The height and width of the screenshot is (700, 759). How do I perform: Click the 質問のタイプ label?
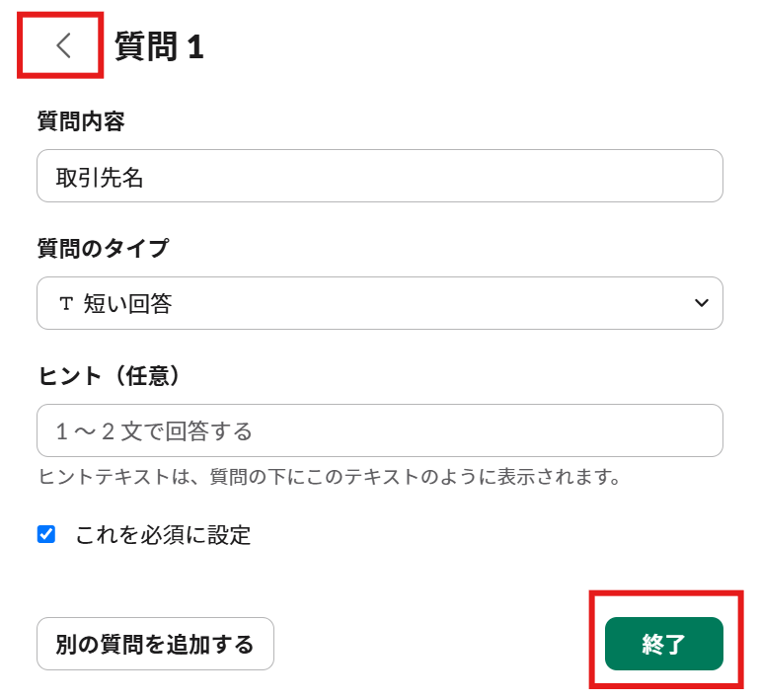pyautogui.click(x=103, y=248)
